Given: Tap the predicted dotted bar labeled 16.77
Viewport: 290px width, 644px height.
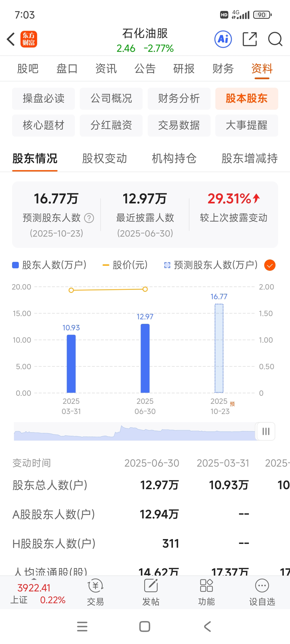Looking at the screenshot, I should pos(219,348).
